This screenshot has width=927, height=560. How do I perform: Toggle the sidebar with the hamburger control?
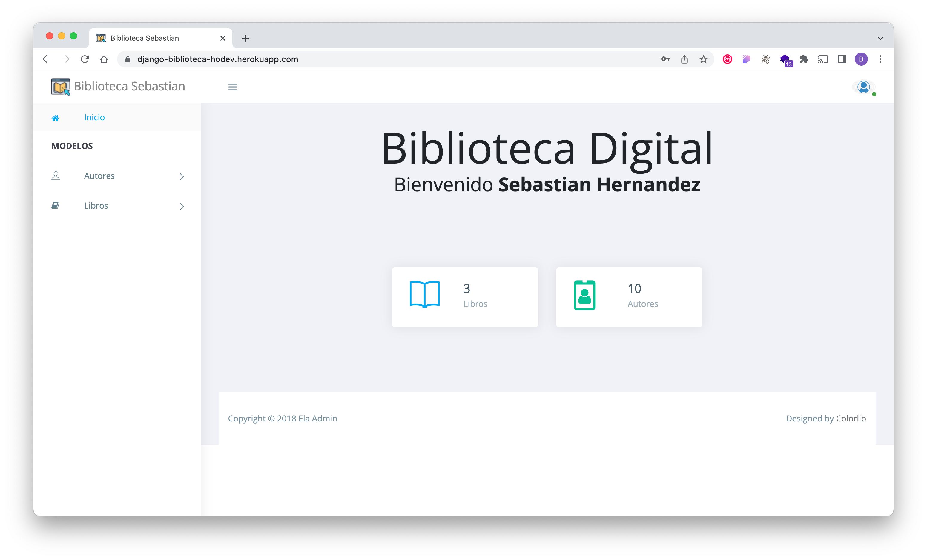point(233,87)
